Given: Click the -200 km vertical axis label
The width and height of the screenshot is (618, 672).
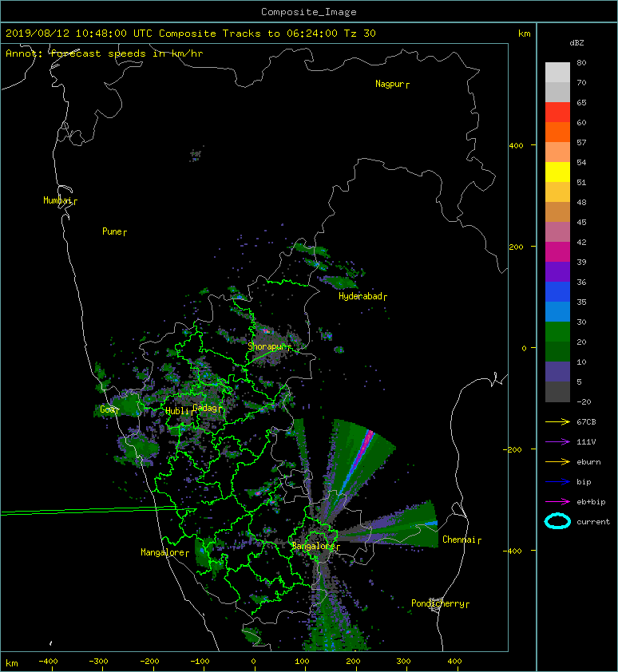Looking at the screenshot, I should coord(513,449).
